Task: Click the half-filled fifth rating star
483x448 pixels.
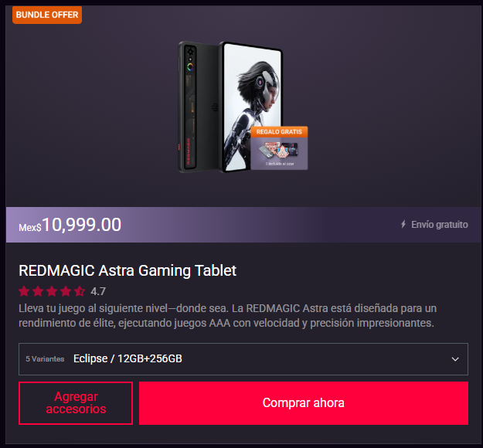Action: 80,291
